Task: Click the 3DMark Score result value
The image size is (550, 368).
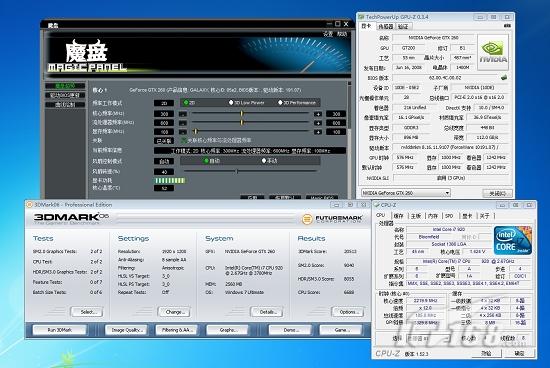Action: (350, 252)
